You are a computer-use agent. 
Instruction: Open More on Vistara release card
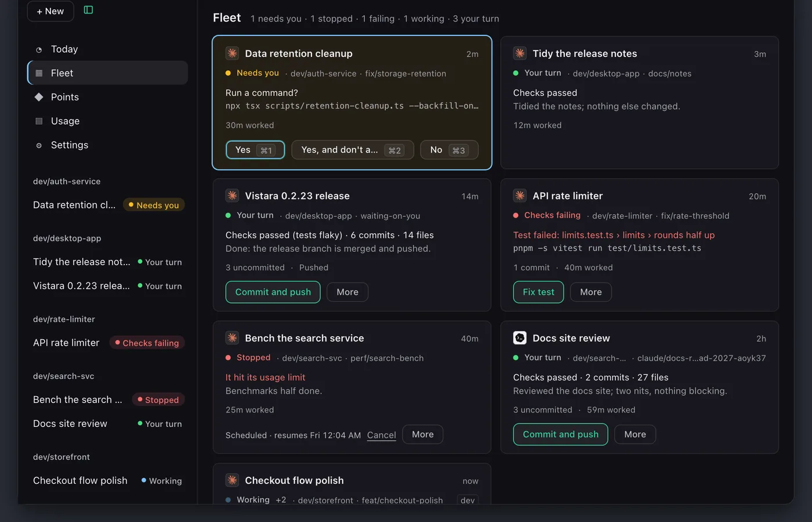347,292
